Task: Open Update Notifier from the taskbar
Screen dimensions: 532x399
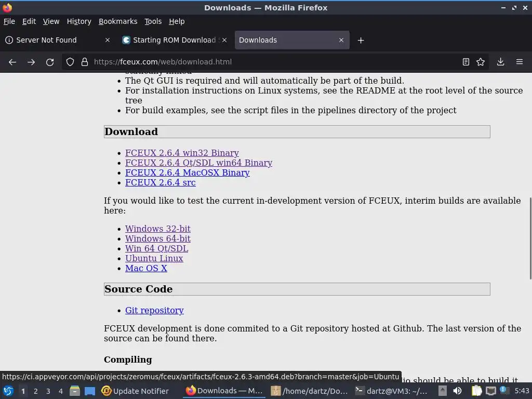Action: tap(135, 391)
